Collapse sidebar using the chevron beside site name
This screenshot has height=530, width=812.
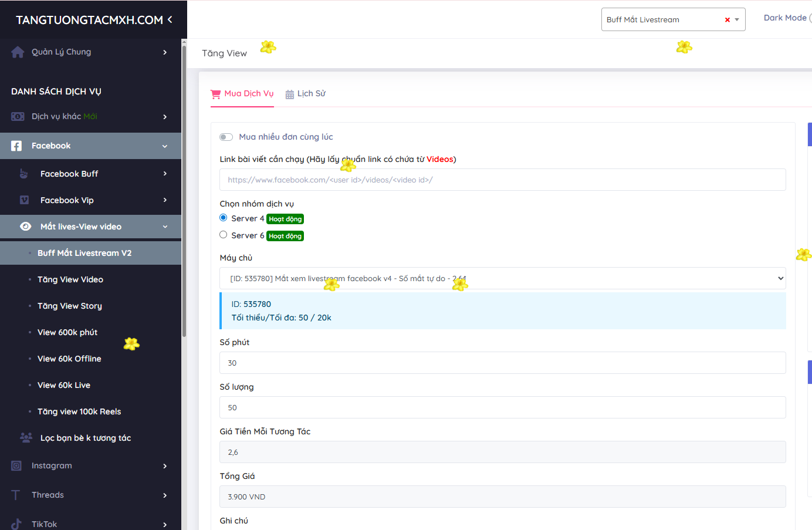170,19
